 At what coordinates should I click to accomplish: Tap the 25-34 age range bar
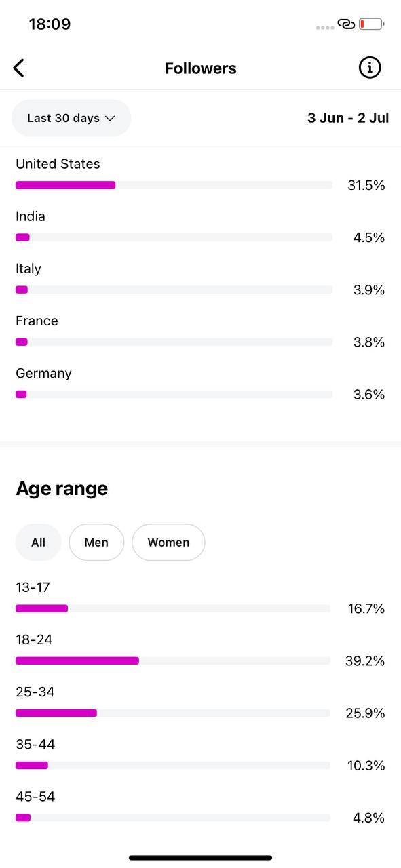[172, 713]
